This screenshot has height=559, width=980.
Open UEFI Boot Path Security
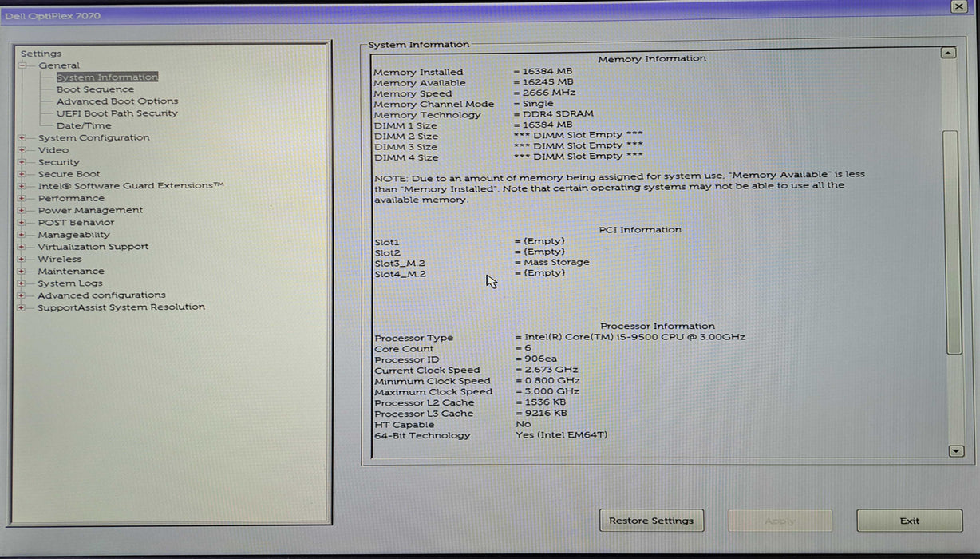click(x=117, y=113)
